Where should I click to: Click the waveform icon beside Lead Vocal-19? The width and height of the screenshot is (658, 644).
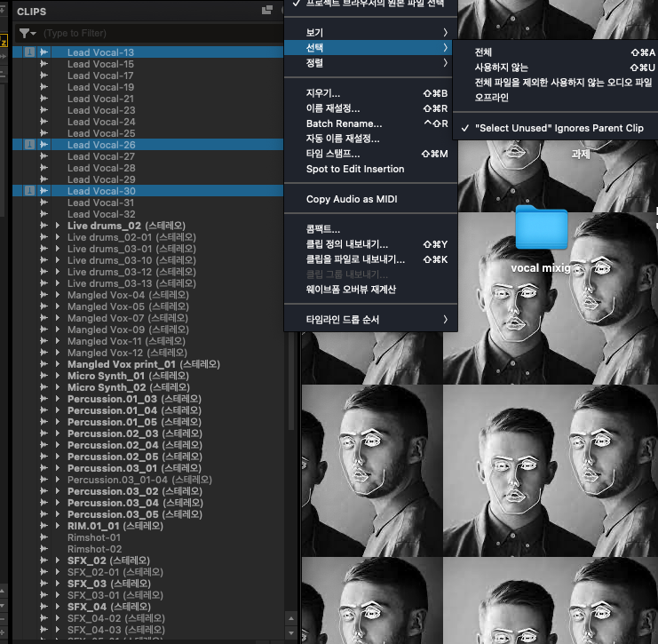click(x=44, y=87)
